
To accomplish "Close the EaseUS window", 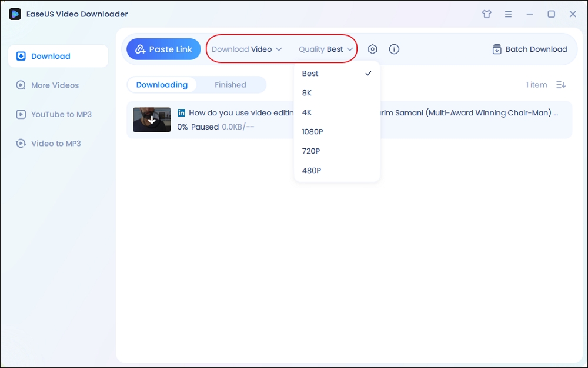I will [x=573, y=14].
